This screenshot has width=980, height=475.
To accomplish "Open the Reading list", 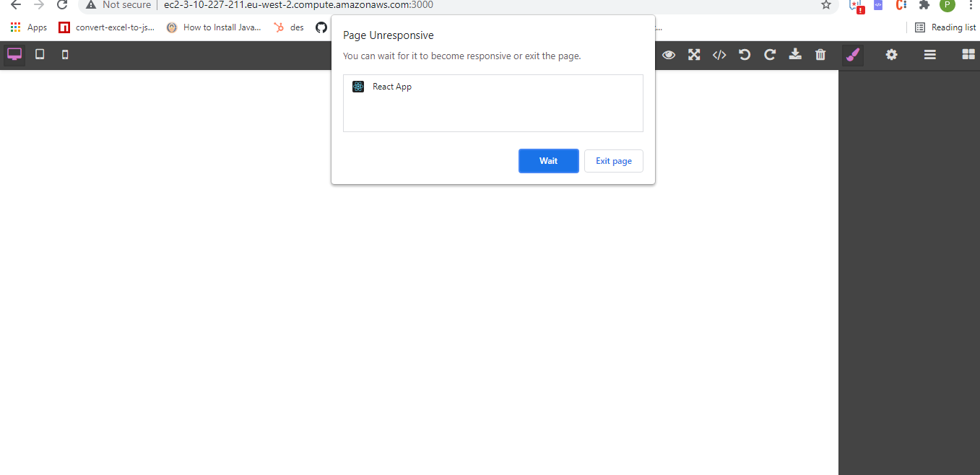I will [945, 27].
